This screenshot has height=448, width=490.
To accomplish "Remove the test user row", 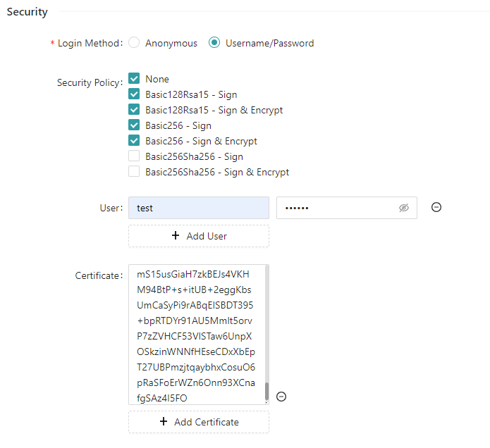I will click(x=436, y=207).
